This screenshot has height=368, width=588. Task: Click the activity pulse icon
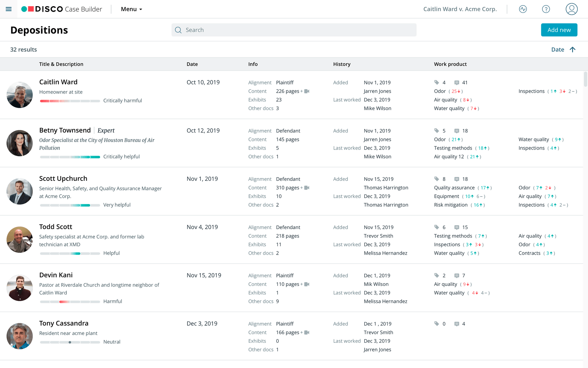click(x=523, y=9)
